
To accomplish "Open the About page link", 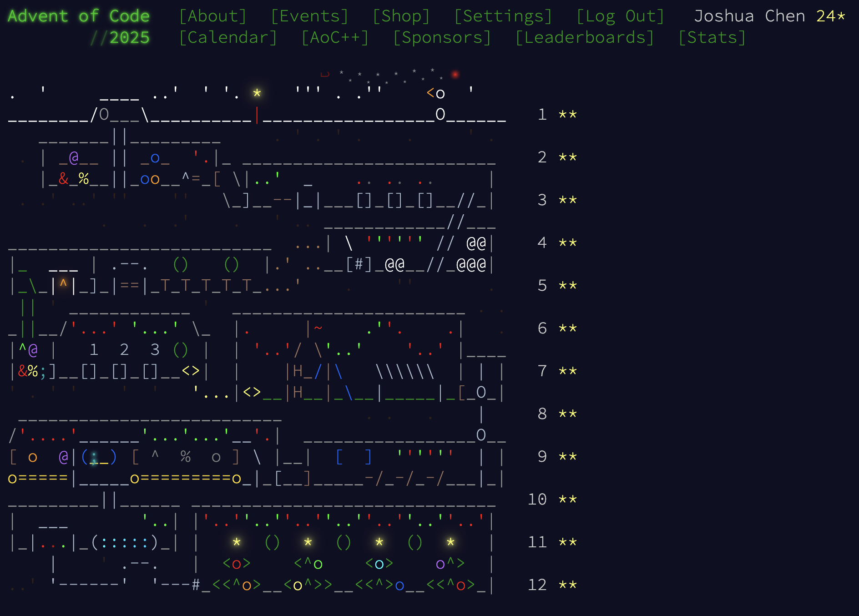I will click(212, 16).
